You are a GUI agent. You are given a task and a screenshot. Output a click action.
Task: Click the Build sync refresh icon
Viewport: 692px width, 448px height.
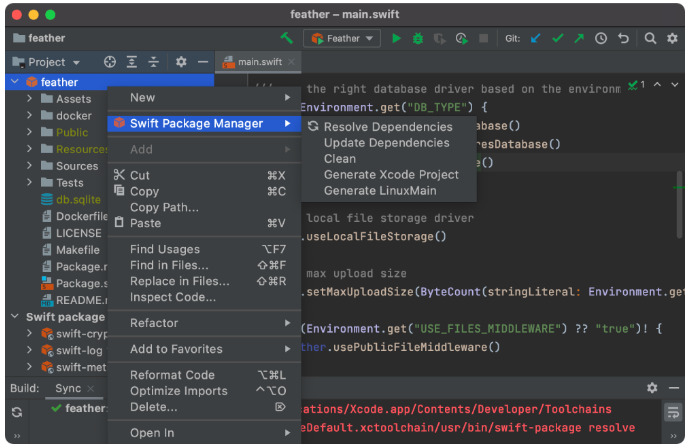pos(17,412)
